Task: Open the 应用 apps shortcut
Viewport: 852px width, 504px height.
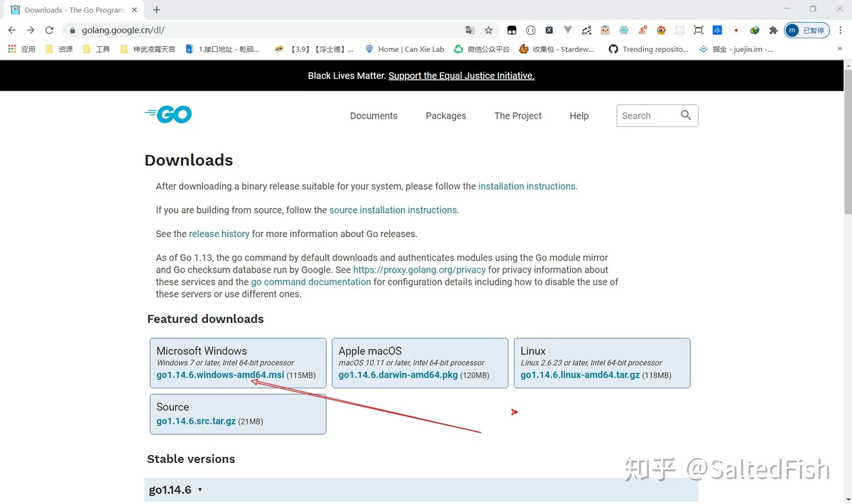Action: [x=21, y=49]
